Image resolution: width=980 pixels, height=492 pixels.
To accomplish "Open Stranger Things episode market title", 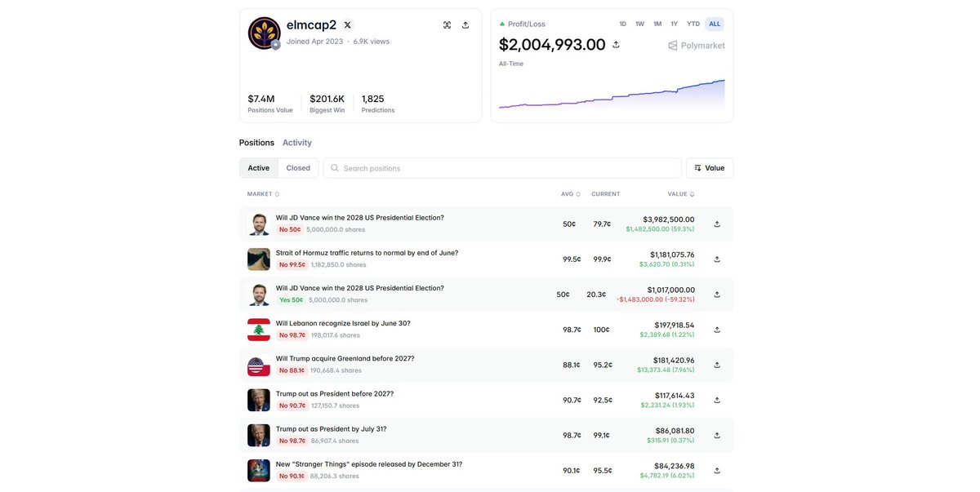I will 369,464.
